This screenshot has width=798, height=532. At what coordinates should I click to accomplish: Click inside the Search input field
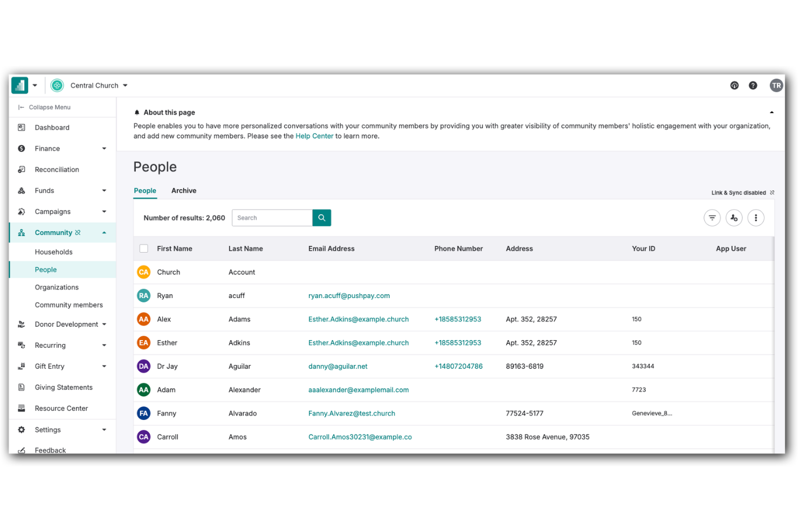point(272,218)
